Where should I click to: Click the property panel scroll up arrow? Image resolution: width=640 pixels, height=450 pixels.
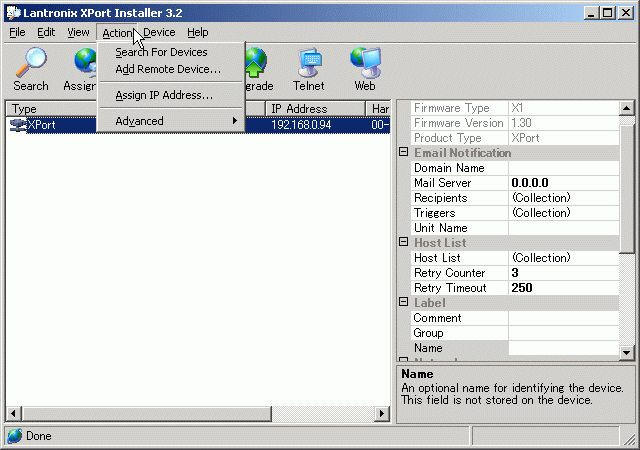[x=626, y=108]
